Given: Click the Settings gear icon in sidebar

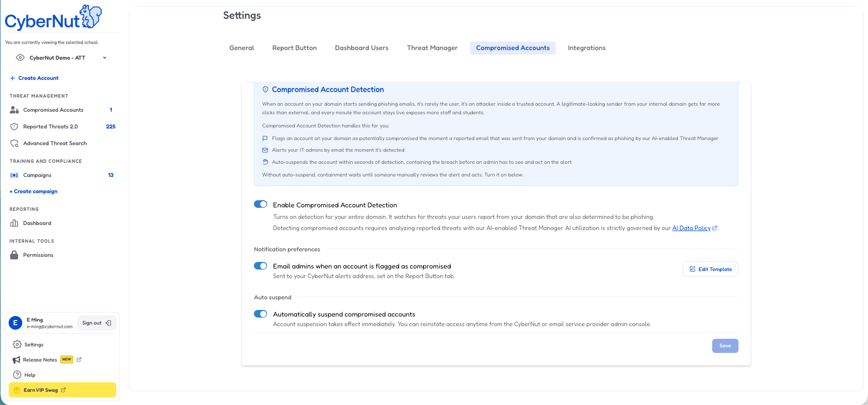Looking at the screenshot, I should 17,344.
